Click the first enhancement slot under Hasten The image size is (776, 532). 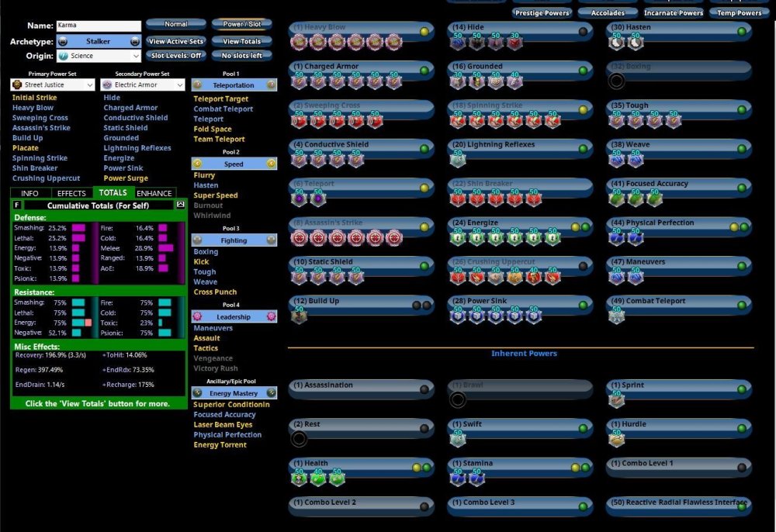617,43
